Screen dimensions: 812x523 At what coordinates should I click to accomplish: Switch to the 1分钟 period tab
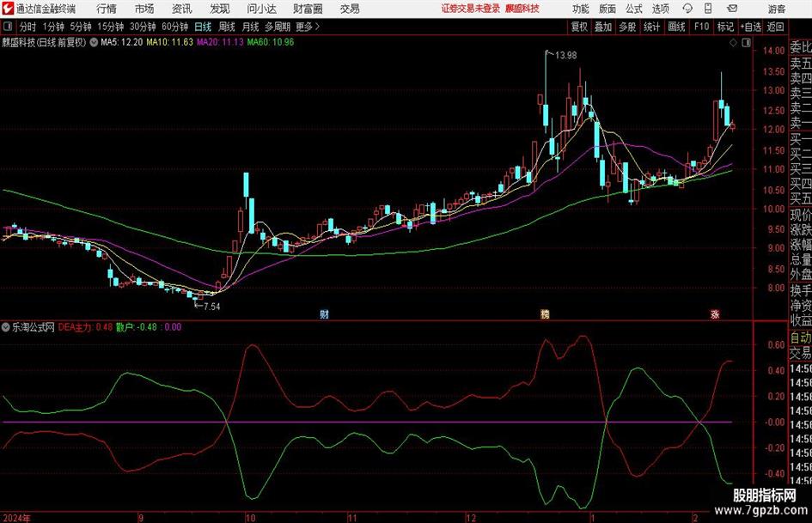53,27
